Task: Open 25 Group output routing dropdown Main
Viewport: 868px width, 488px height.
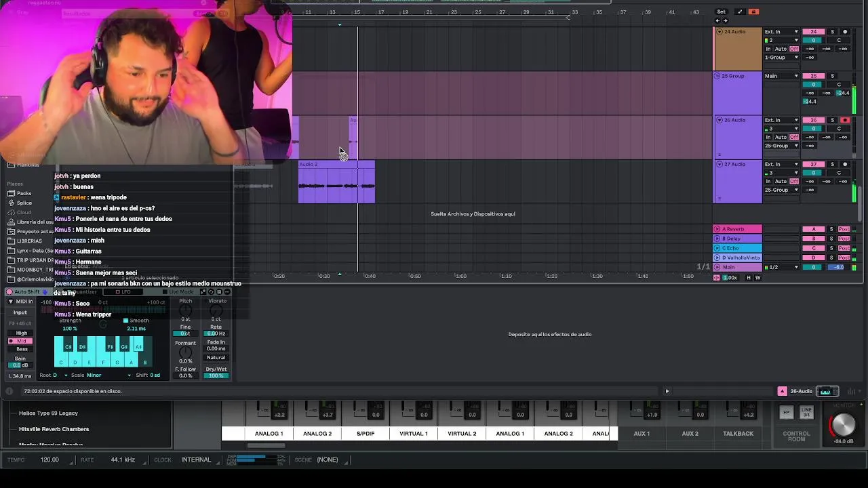Action: click(x=781, y=76)
